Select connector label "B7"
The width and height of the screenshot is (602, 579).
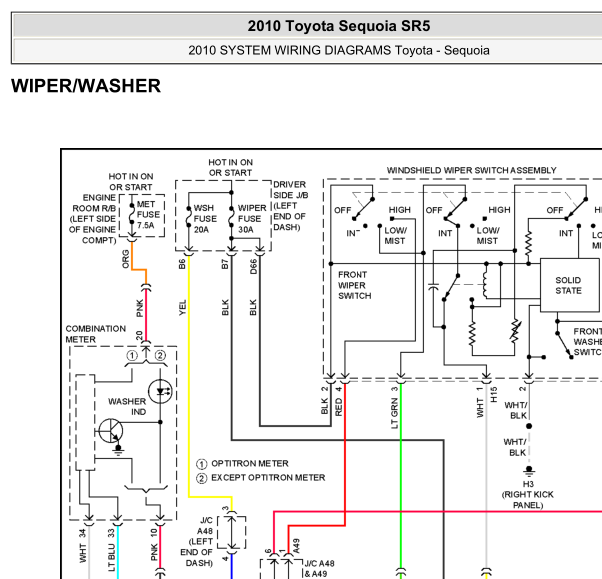(225, 264)
